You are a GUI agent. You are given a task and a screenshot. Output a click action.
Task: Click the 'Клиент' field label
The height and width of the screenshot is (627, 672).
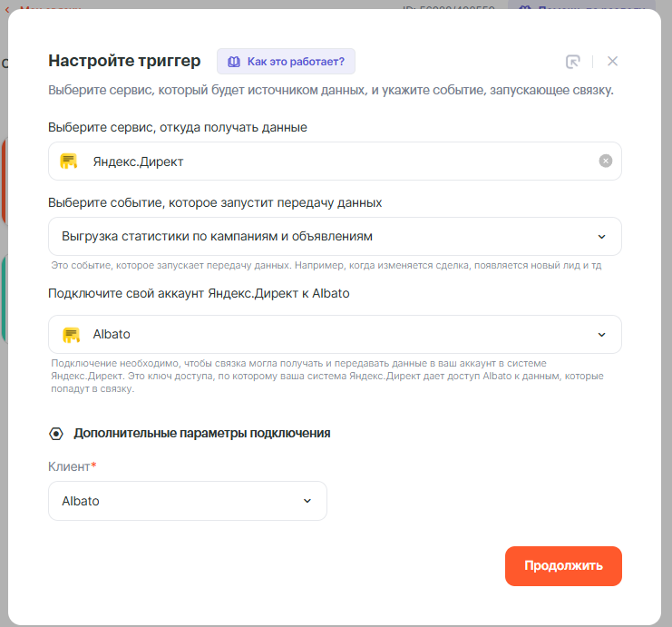pos(69,466)
